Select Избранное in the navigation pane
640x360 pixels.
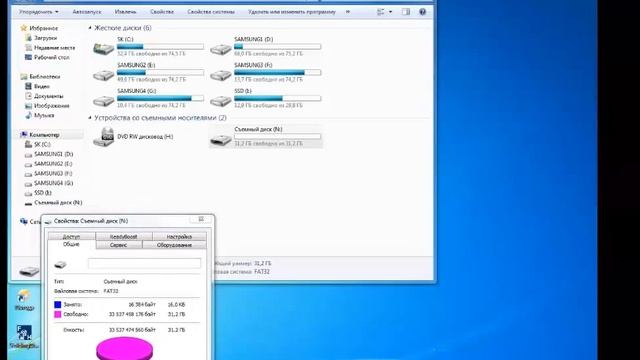(x=43, y=28)
